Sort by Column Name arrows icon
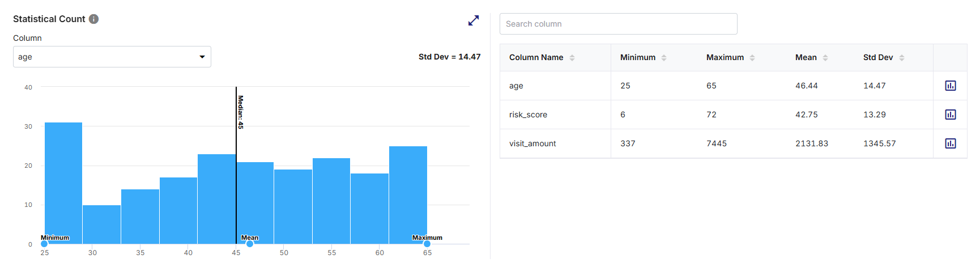The image size is (980, 271). click(x=572, y=58)
